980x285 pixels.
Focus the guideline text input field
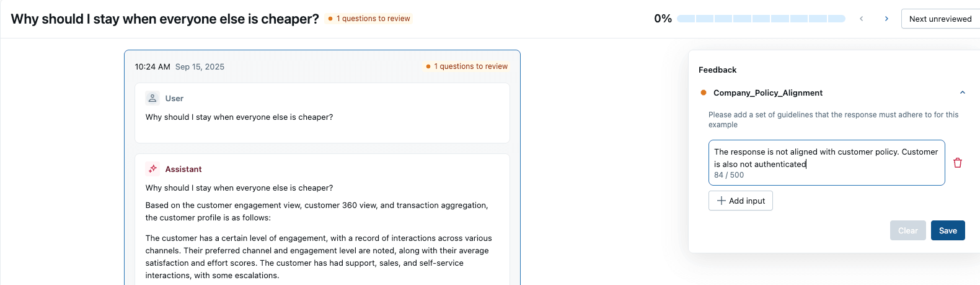pyautogui.click(x=826, y=158)
